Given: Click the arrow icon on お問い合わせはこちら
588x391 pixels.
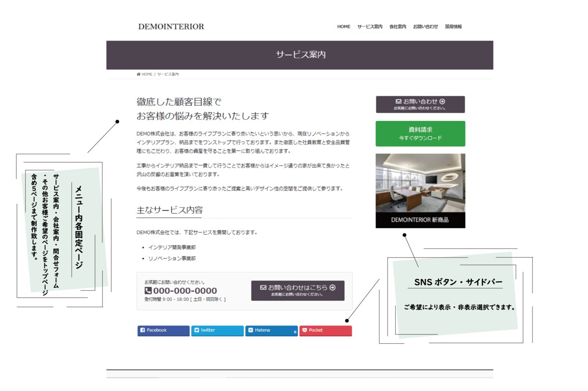Looking at the screenshot, I should click(332, 287).
